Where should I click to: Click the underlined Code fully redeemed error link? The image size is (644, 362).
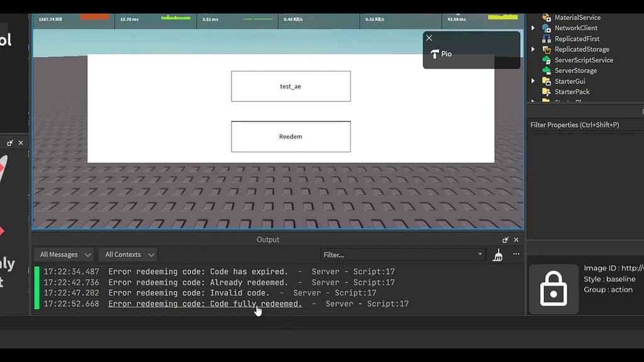pos(204,304)
